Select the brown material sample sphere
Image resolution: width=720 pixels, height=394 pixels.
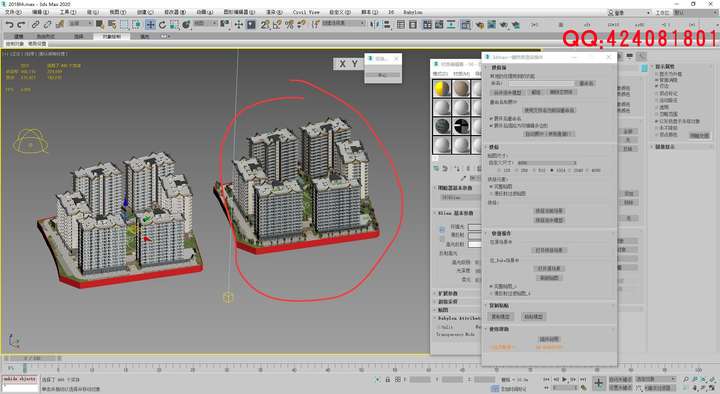pyautogui.click(x=461, y=89)
